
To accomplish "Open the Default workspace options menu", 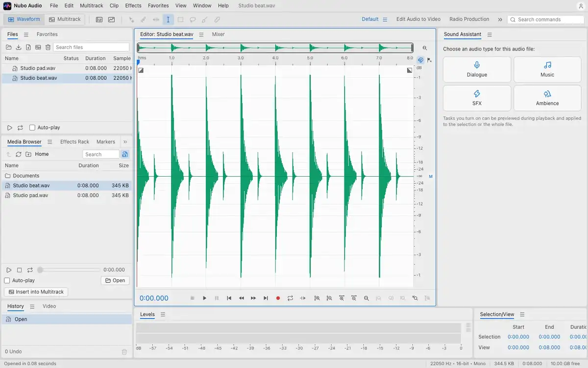I will pos(385,20).
